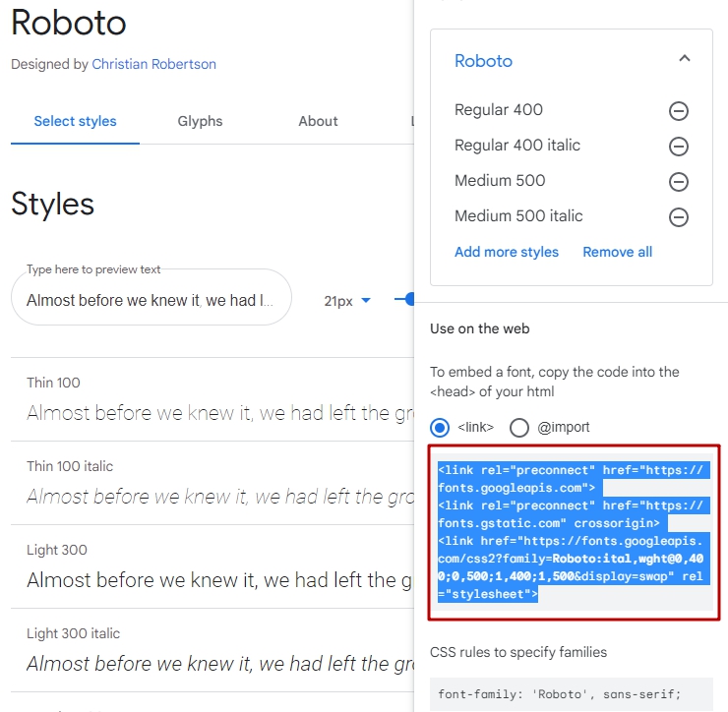Select the Thin 100 style row
This screenshot has height=712, width=728.
pyautogui.click(x=212, y=399)
